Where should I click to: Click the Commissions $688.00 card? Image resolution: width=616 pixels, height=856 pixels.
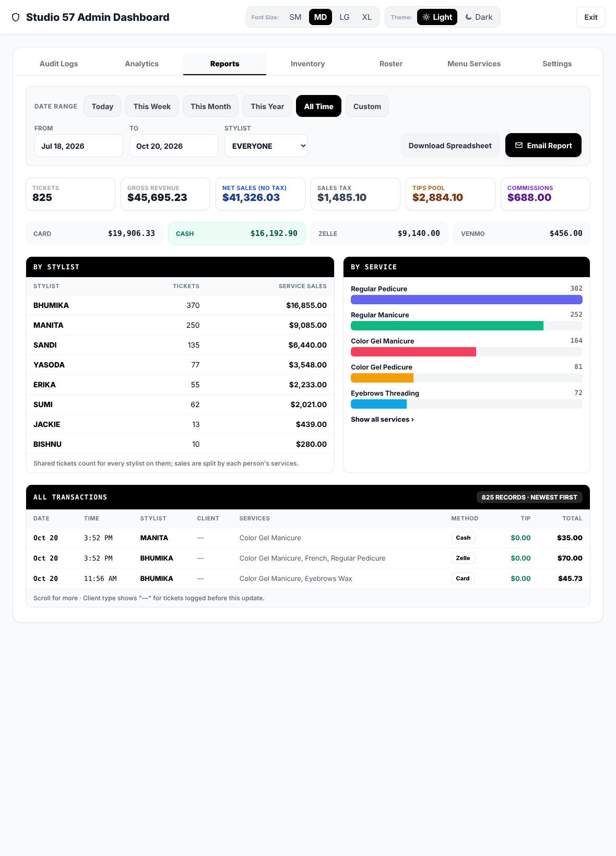pos(546,194)
